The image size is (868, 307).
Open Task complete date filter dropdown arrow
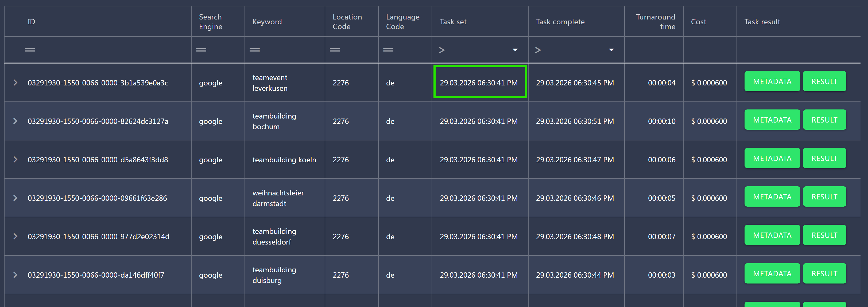click(611, 50)
